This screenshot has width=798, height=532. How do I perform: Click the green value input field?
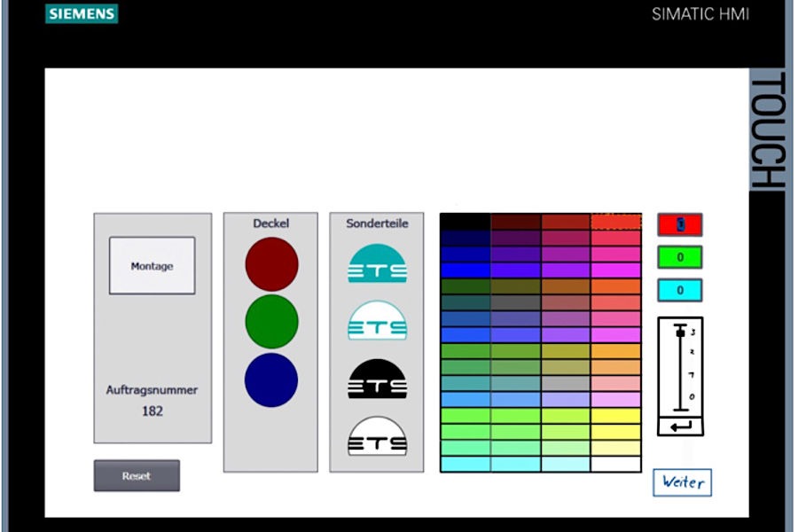pyautogui.click(x=679, y=257)
